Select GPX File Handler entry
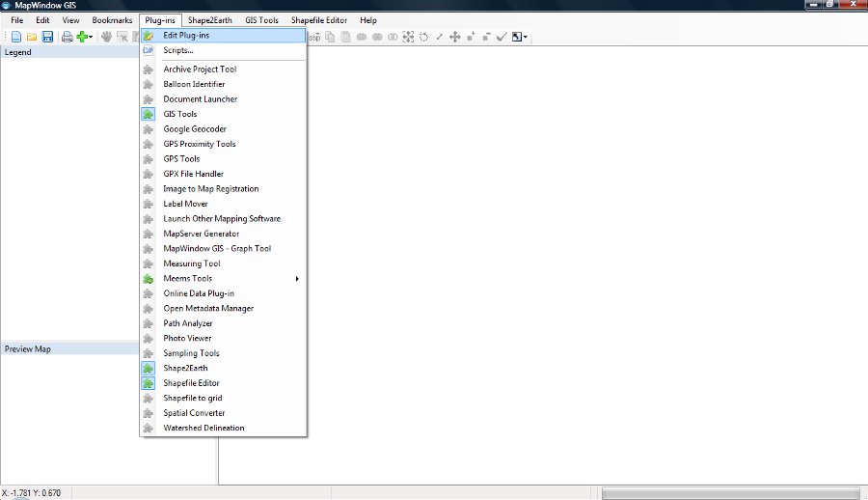 point(223,174)
